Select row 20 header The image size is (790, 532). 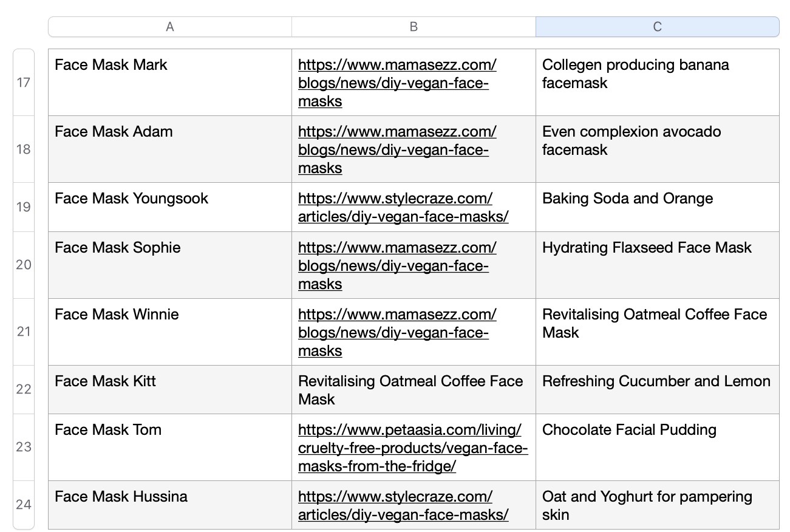(24, 265)
